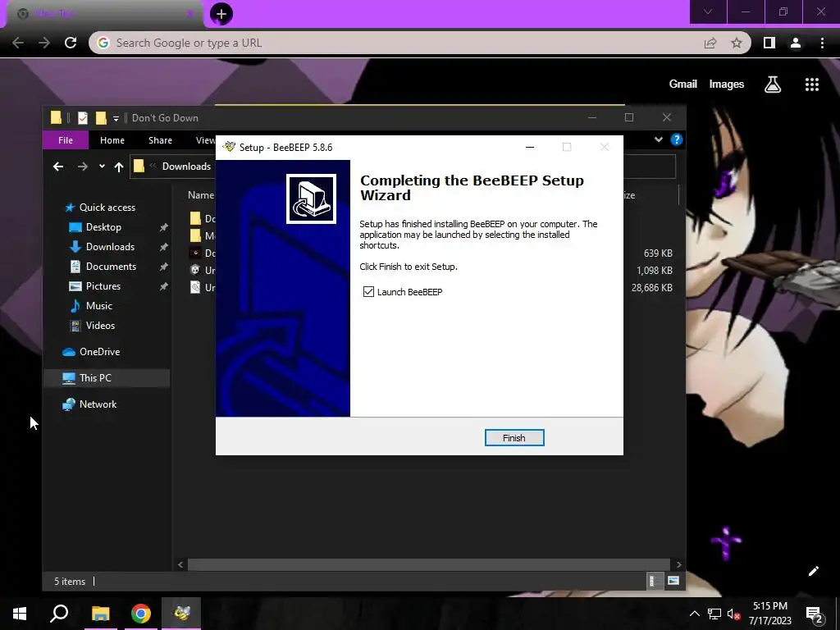
Task: Click the Finish button in BeeBEEP setup
Action: pos(514,438)
